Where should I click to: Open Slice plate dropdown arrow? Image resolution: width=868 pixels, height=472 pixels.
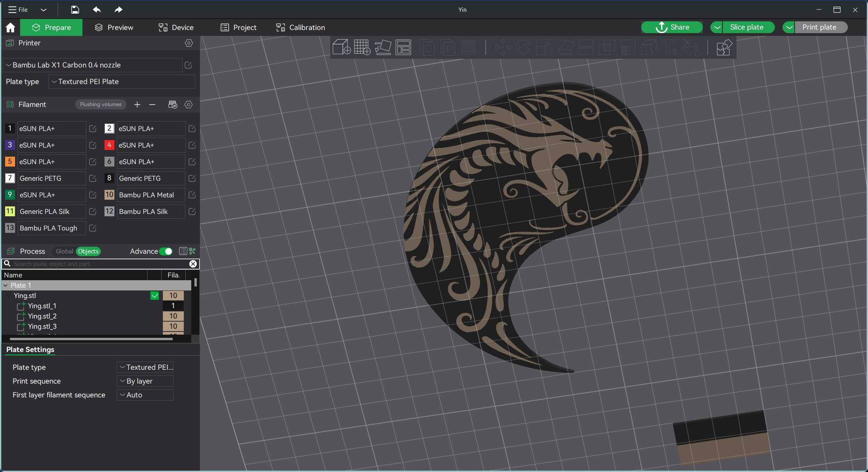[717, 27]
